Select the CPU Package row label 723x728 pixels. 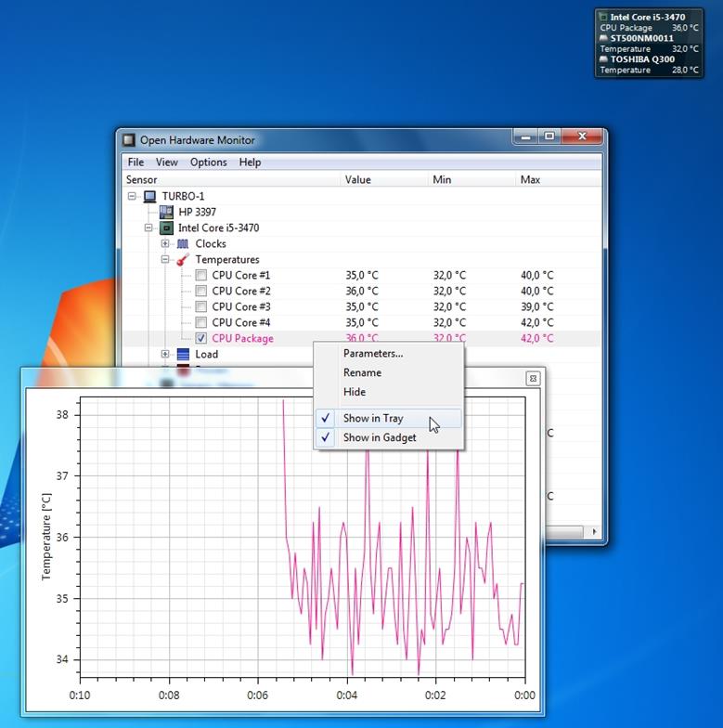(243, 338)
